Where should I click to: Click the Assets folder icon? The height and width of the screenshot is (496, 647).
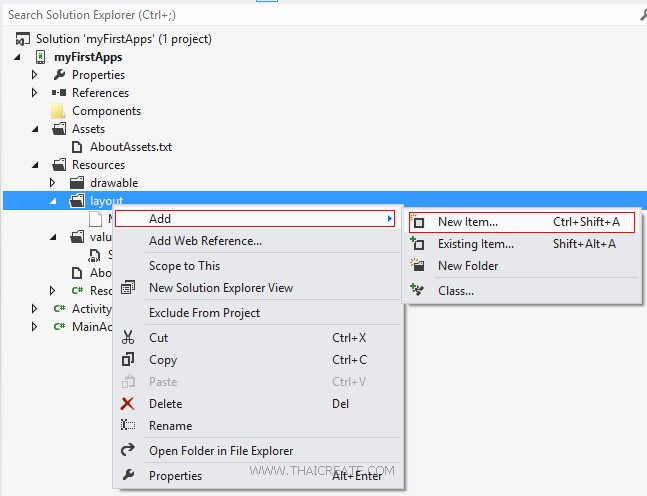pyautogui.click(x=59, y=129)
